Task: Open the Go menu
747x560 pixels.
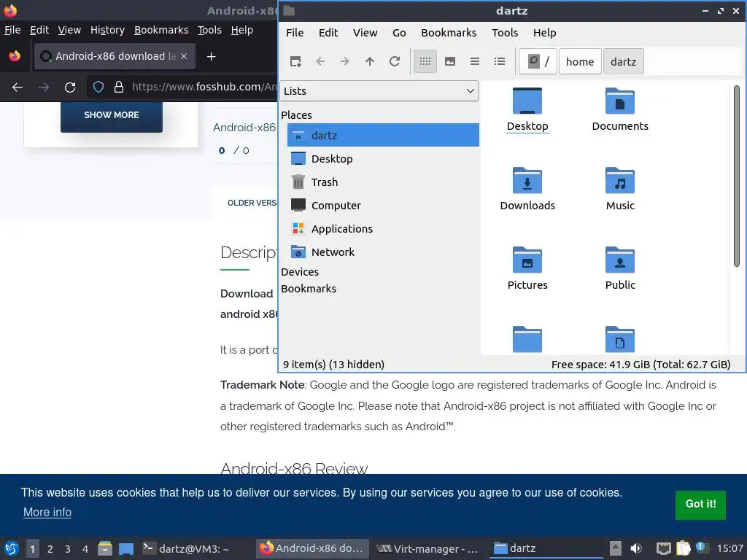Action: 399,32
